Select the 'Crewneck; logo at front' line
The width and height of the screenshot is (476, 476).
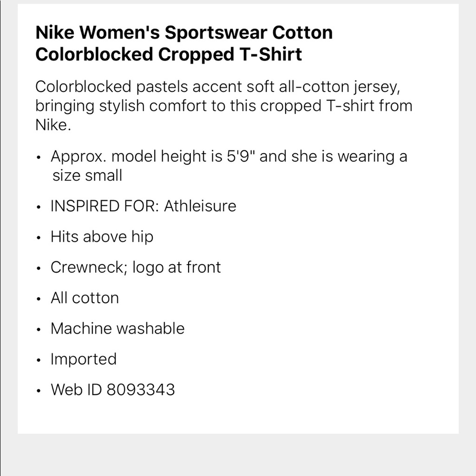(x=136, y=267)
